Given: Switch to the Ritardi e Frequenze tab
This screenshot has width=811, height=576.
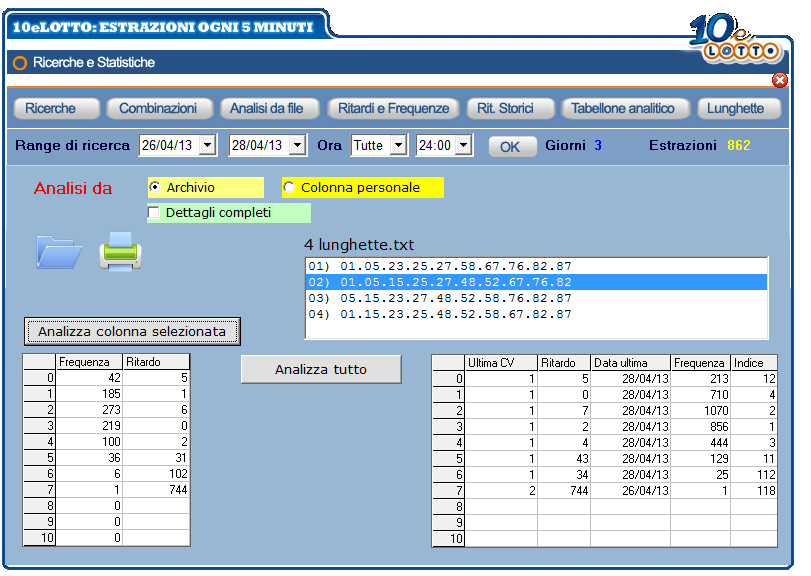Looking at the screenshot, I should (393, 109).
